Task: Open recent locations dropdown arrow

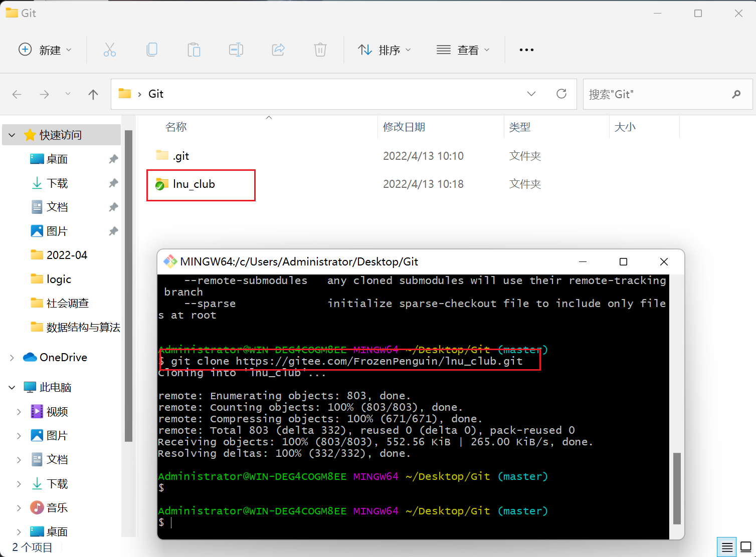Action: (x=68, y=94)
